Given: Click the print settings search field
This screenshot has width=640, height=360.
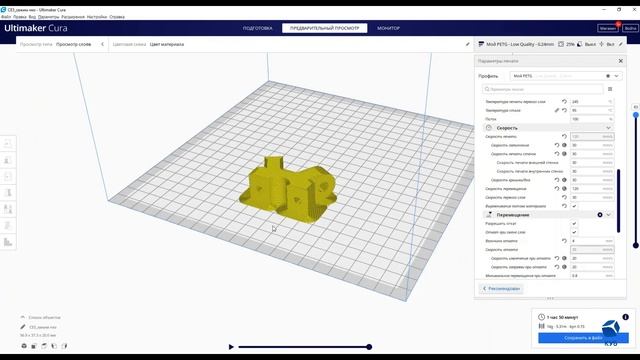Looking at the screenshot, I should tap(542, 89).
